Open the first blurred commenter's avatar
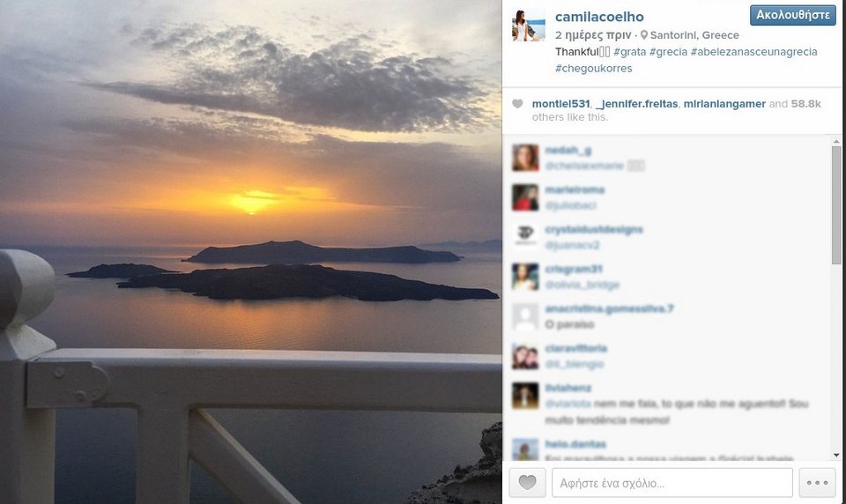 click(x=525, y=158)
